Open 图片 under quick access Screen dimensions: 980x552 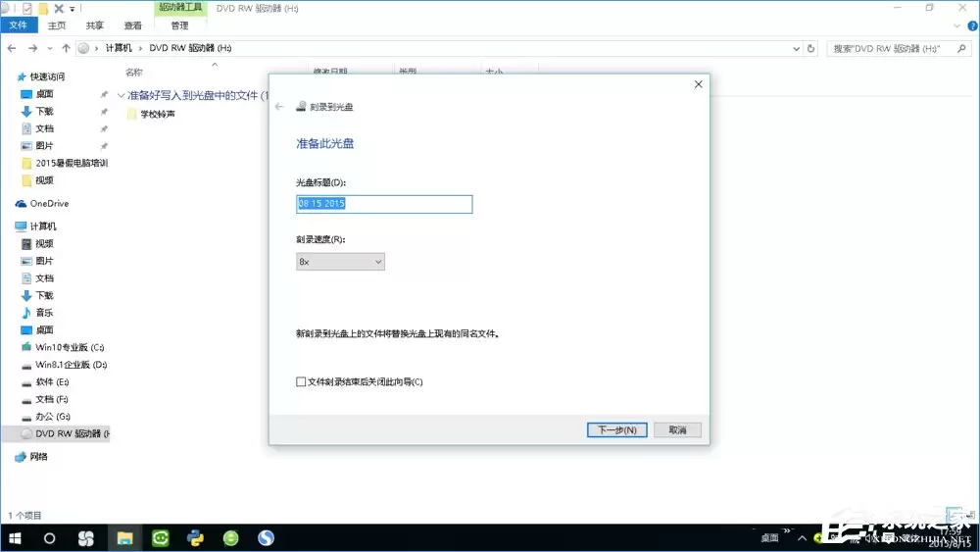coord(44,146)
